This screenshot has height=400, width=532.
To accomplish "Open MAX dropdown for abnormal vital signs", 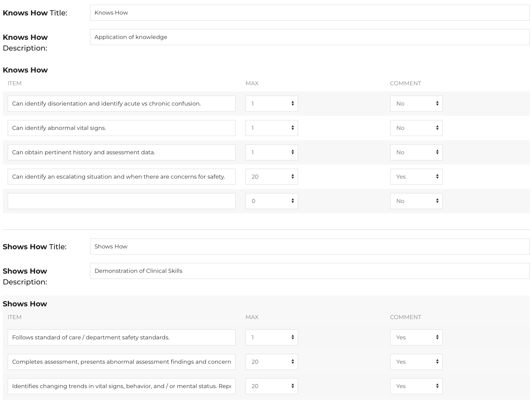I will (272, 128).
